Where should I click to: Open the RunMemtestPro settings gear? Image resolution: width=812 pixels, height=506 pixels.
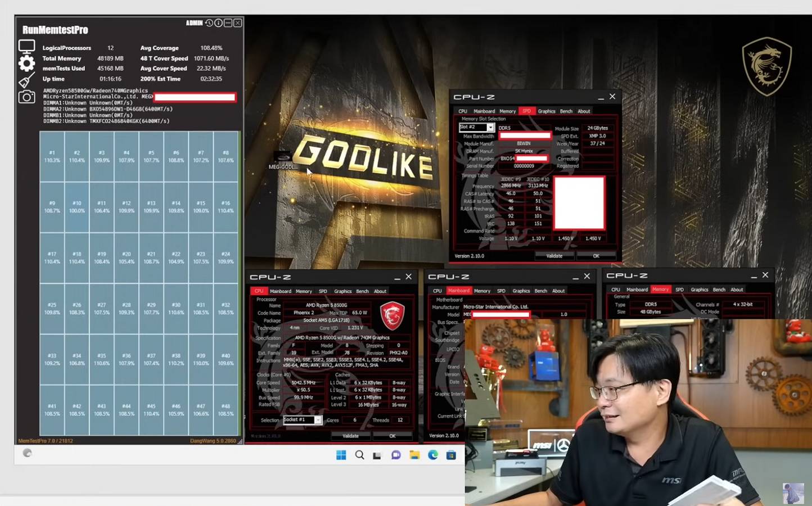pos(26,64)
